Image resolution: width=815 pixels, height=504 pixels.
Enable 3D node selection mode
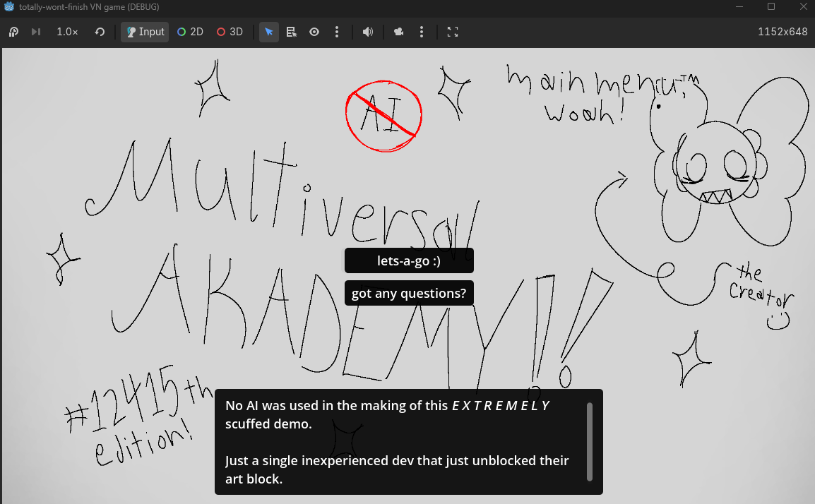click(x=230, y=32)
